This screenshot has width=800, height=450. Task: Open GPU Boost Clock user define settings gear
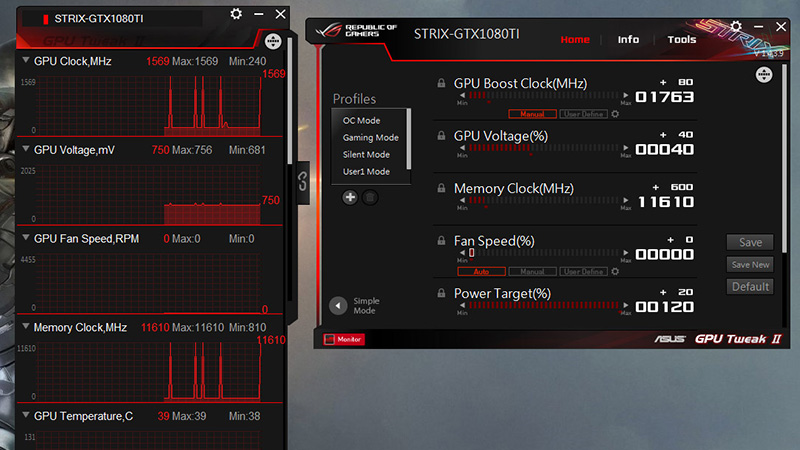click(x=615, y=114)
